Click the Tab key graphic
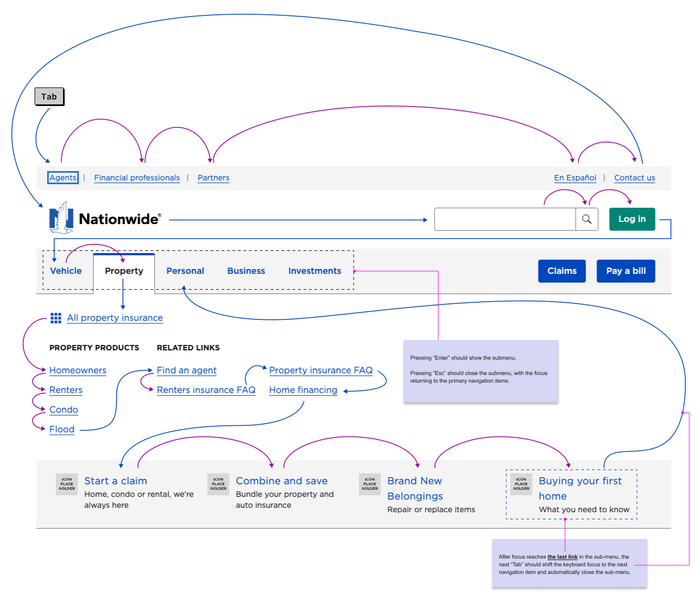700x598 pixels. tap(49, 97)
